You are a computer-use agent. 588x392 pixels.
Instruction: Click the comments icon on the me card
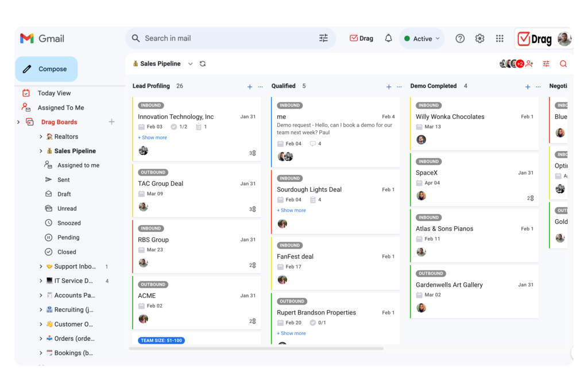click(312, 143)
